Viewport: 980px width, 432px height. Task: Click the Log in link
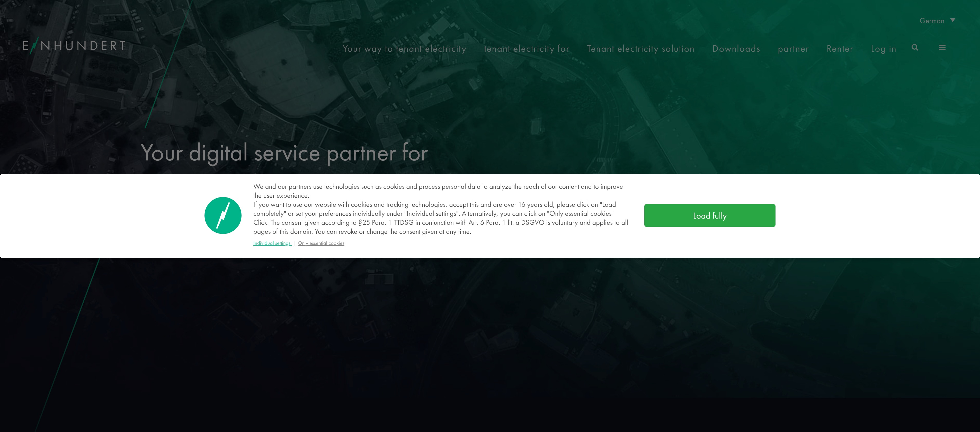pos(883,49)
